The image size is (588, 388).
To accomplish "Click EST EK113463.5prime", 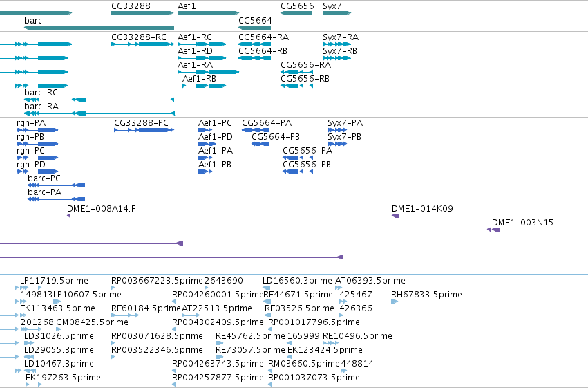I will [x=57, y=308].
